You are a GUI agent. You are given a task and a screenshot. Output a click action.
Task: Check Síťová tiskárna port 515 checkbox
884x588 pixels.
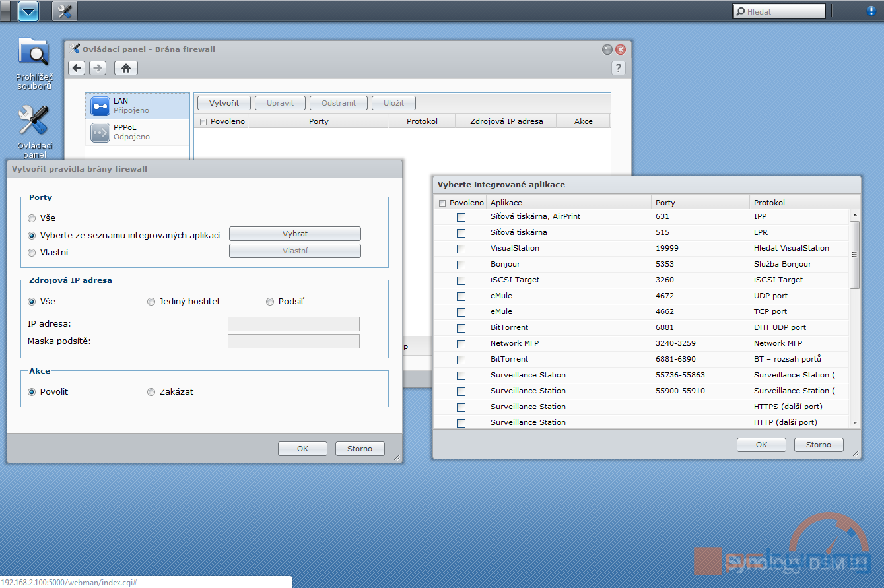pyautogui.click(x=461, y=233)
